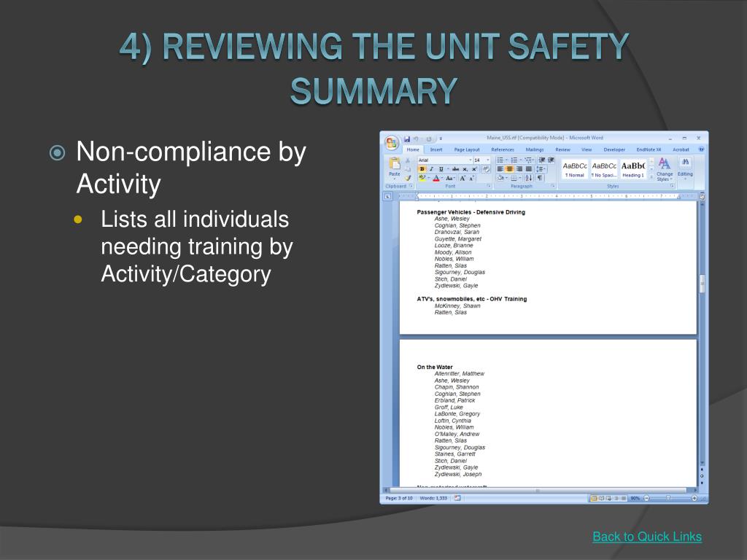Click the Show/Hide paragraph marks icon
This screenshot has height=560, width=747.
click(540, 178)
